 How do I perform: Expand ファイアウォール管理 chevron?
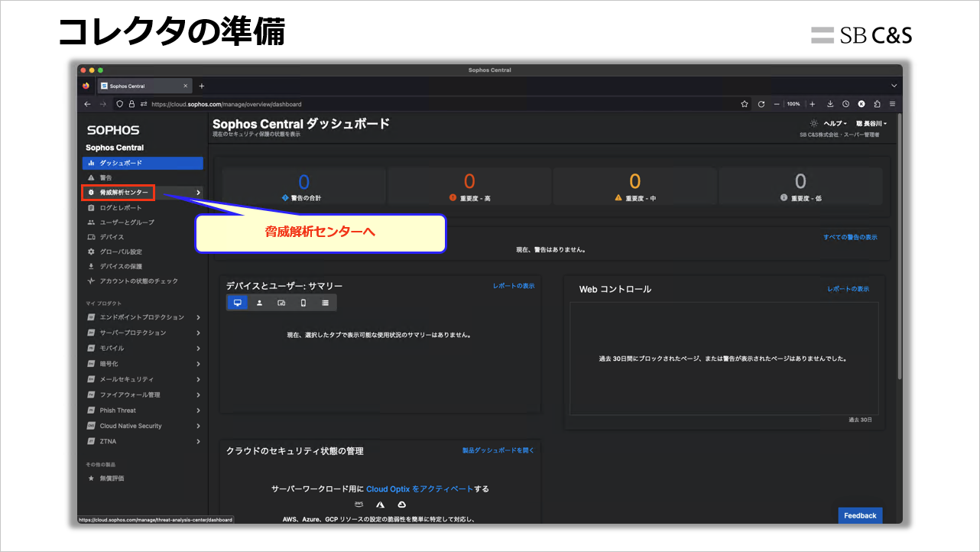[x=198, y=395]
